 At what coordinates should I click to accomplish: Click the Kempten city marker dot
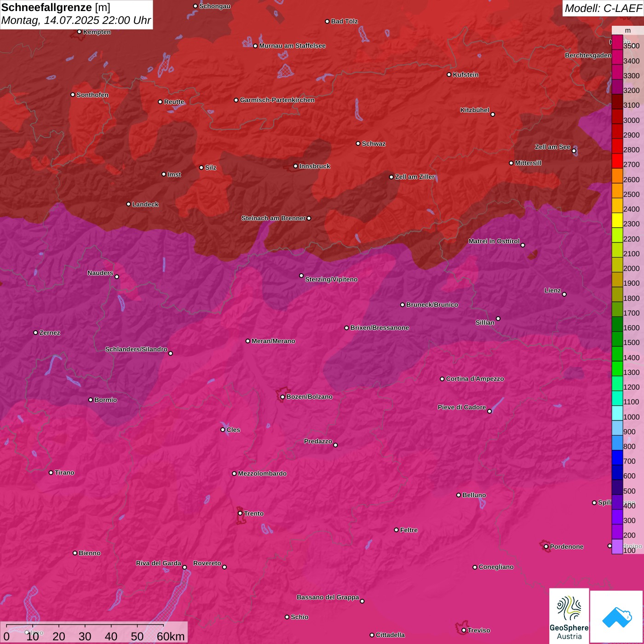[79, 32]
